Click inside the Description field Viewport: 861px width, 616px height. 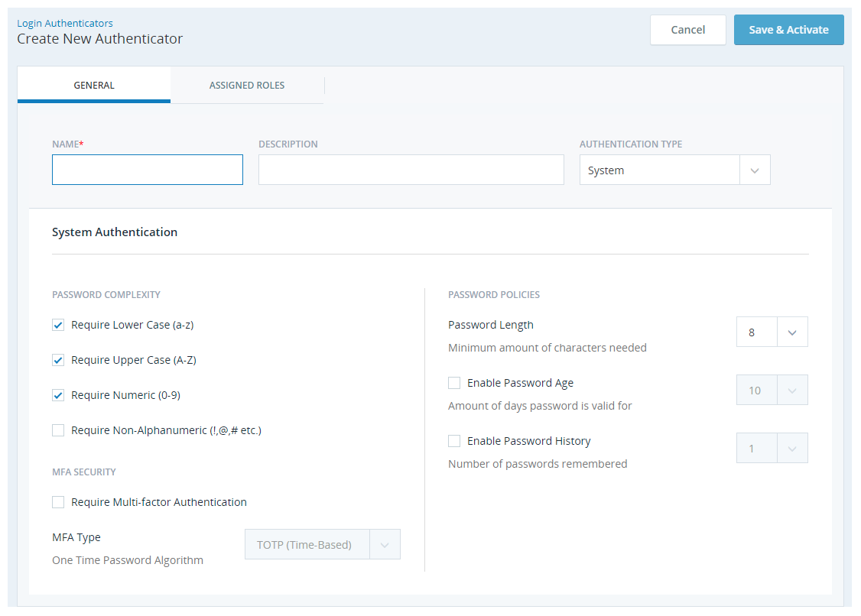(x=411, y=169)
